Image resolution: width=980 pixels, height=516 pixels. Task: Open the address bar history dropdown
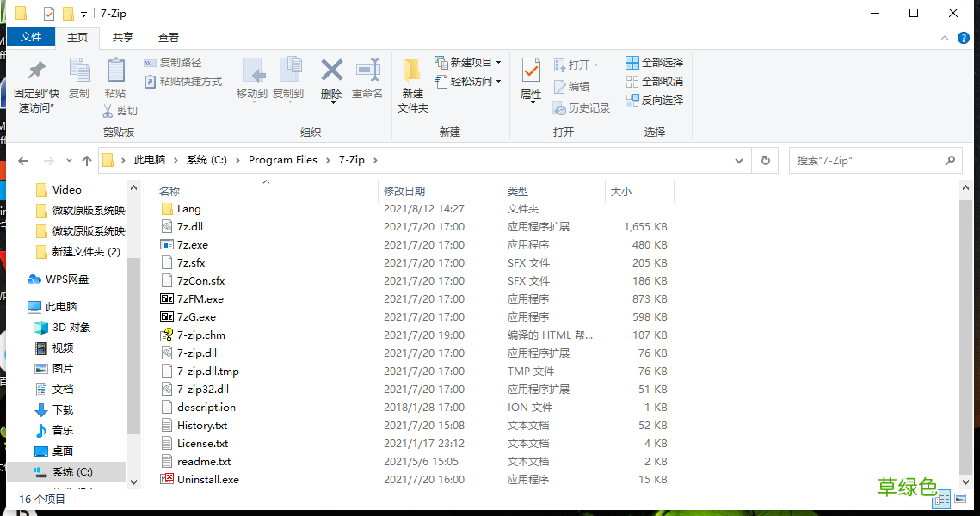739,161
